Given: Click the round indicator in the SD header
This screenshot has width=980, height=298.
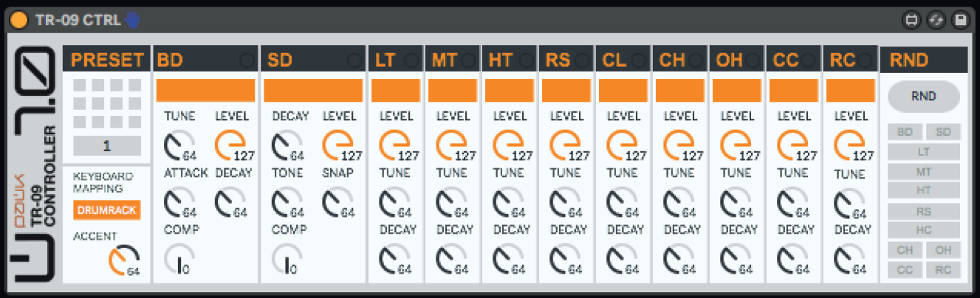Looking at the screenshot, I should coord(355,60).
